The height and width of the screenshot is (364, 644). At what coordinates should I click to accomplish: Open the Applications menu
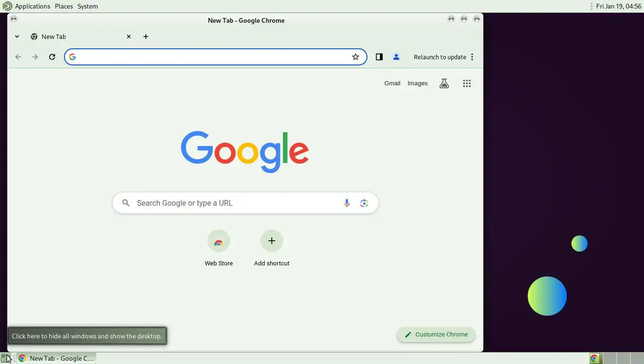(33, 6)
